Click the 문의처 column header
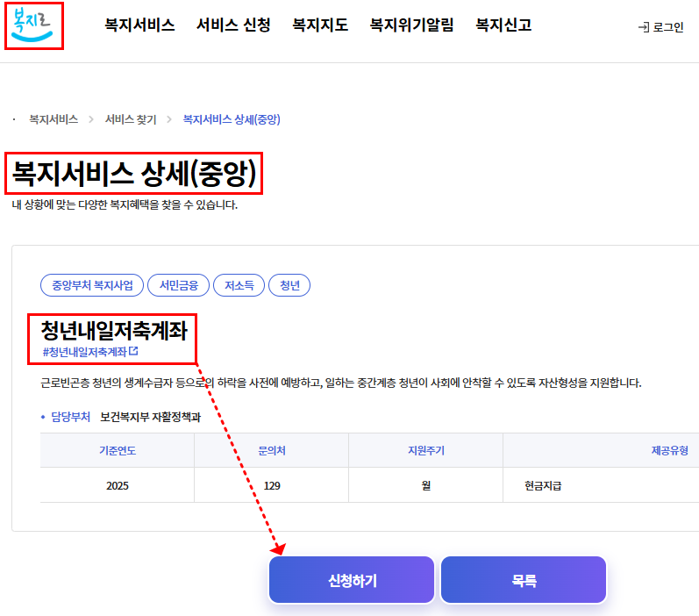 tap(272, 450)
